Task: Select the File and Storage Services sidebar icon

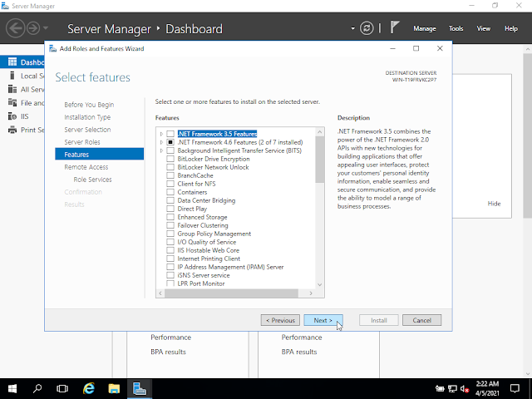Action: tap(12, 102)
